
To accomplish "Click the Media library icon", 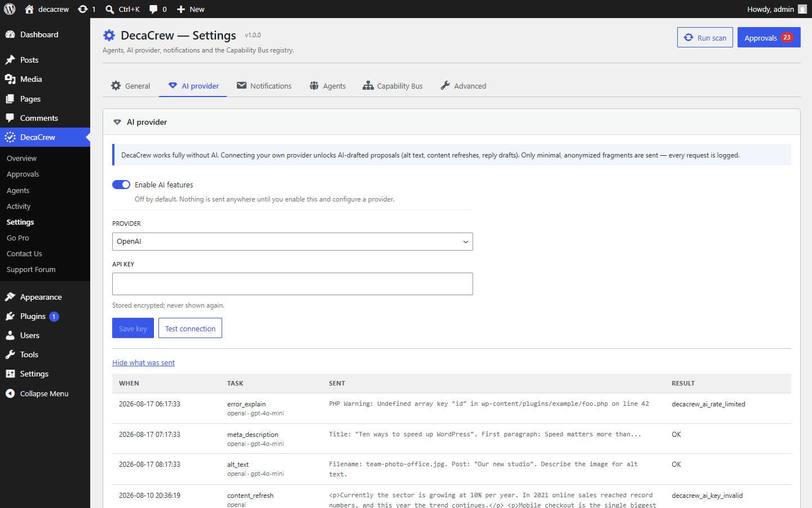I will click(10, 79).
